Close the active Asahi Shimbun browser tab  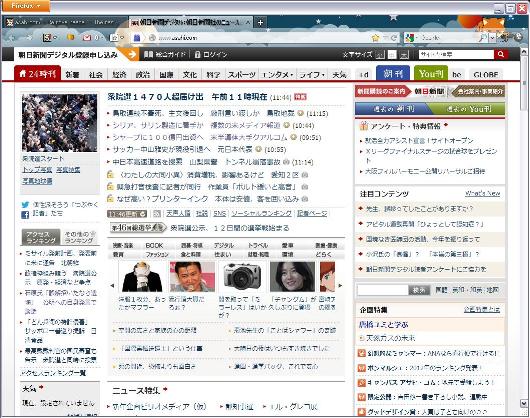(x=248, y=23)
